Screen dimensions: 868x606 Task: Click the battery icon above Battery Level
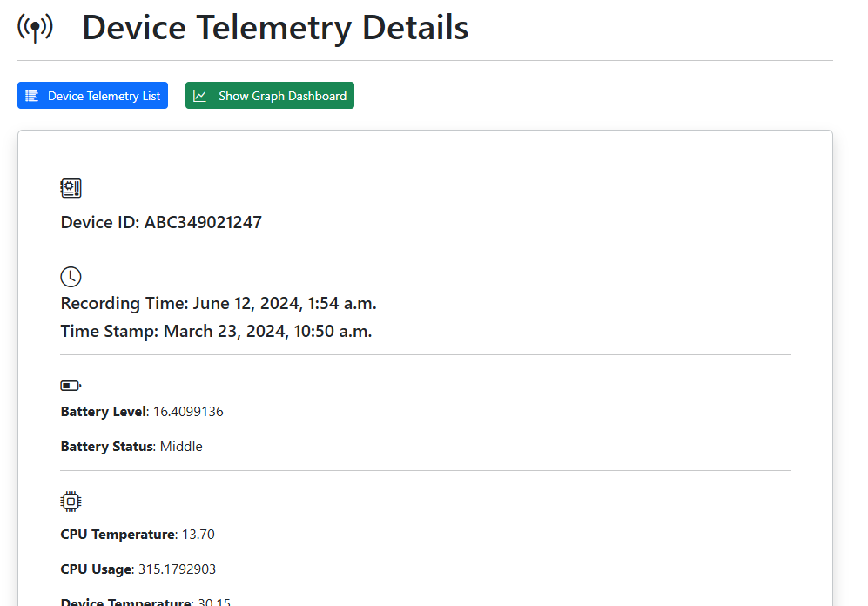pyautogui.click(x=71, y=385)
